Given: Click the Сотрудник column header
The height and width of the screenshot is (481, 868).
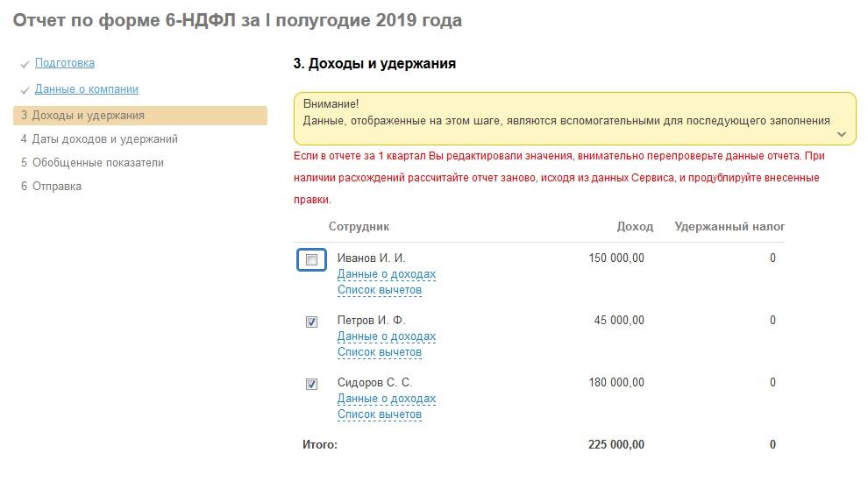Looking at the screenshot, I should [359, 227].
